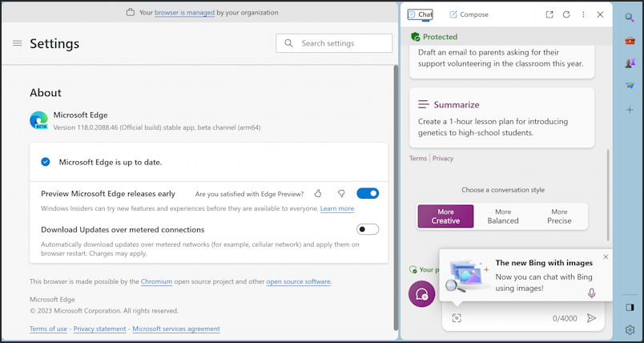Open the Settings hamburger menu
Screen dimensions: 644x343
pyautogui.click(x=18, y=43)
